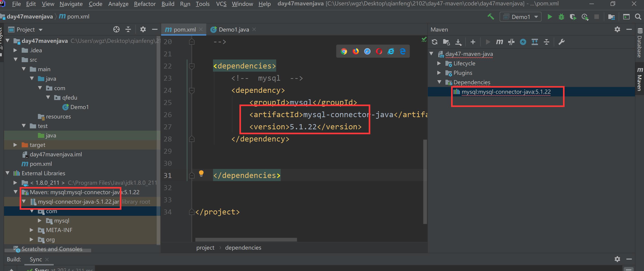Open Project panel settings gear
Screen dimensions: 644x271
pyautogui.click(x=143, y=30)
